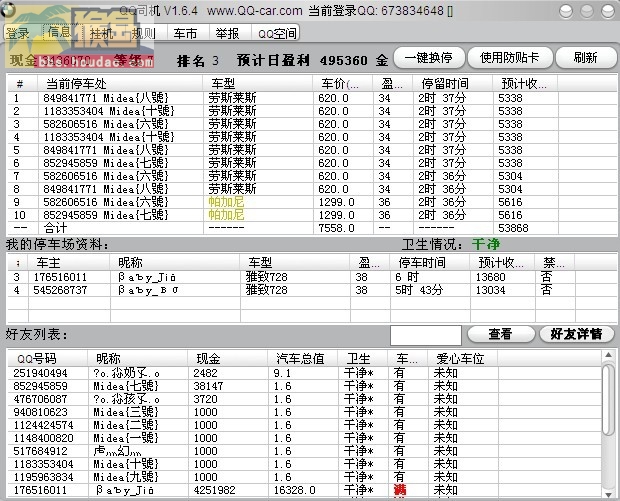Select friend QQ 517684912
Image resolution: width=620 pixels, height=501 pixels.
coord(304,451)
